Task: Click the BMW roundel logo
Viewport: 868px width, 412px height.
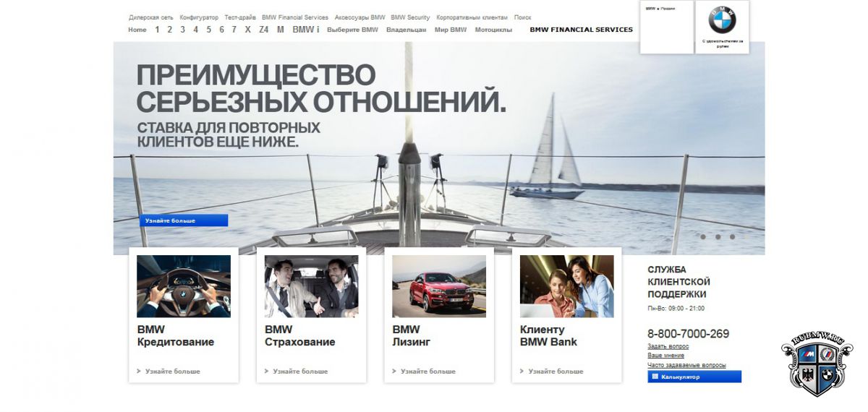Action: pyautogui.click(x=722, y=20)
